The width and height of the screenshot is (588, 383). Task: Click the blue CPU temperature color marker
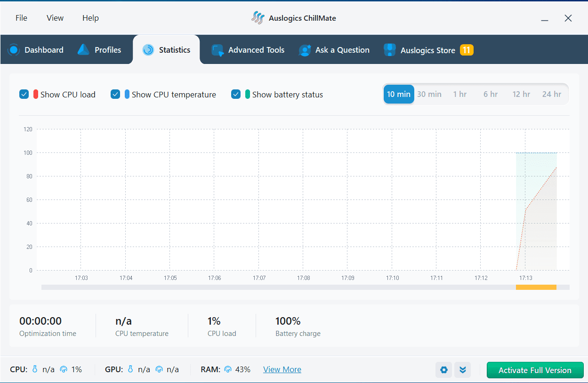click(x=127, y=94)
